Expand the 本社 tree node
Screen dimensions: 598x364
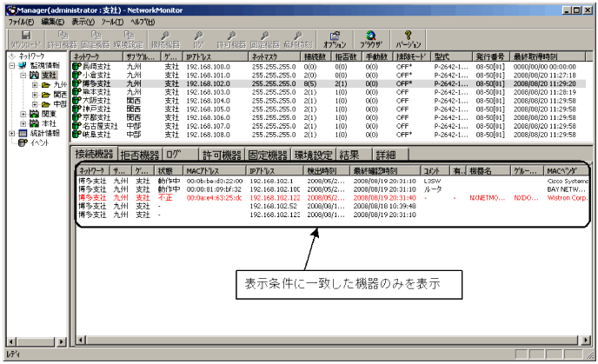[x=23, y=123]
